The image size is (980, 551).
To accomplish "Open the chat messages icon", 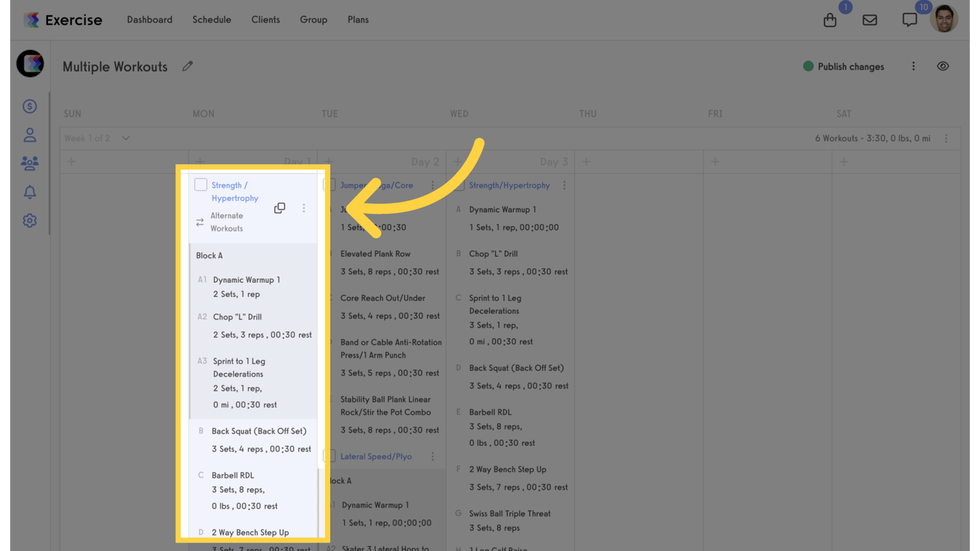I will (910, 20).
